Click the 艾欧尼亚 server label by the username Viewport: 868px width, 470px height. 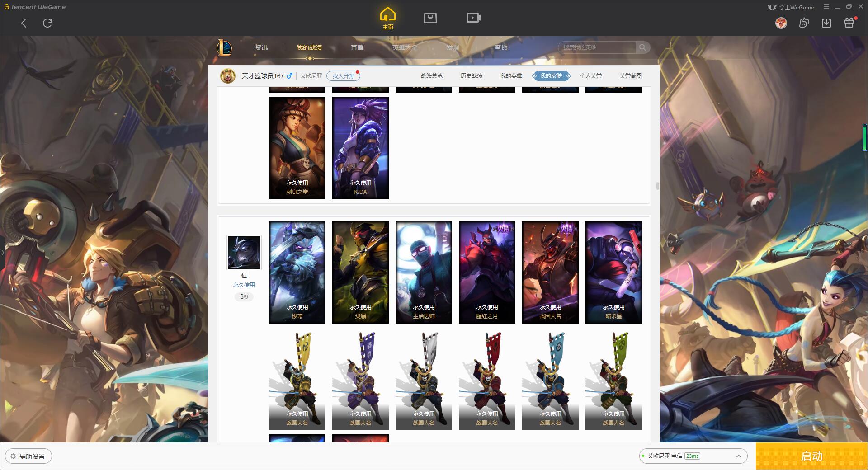tap(311, 76)
